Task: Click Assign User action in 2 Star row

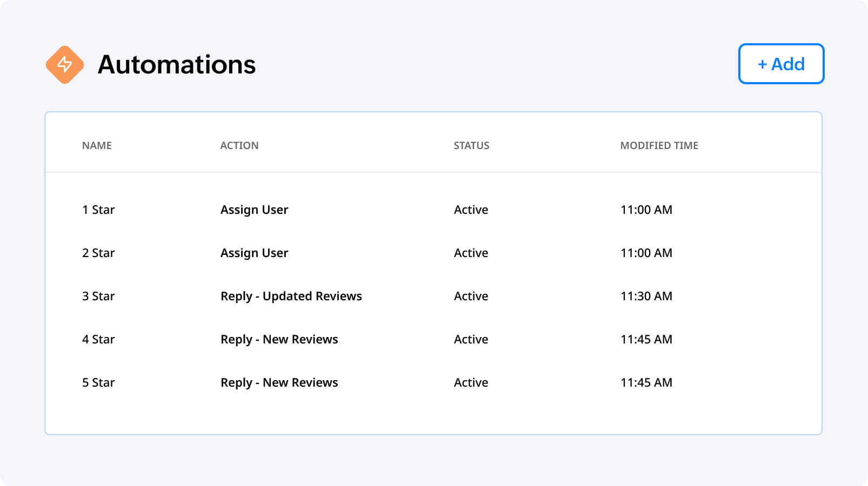Action: [x=254, y=253]
